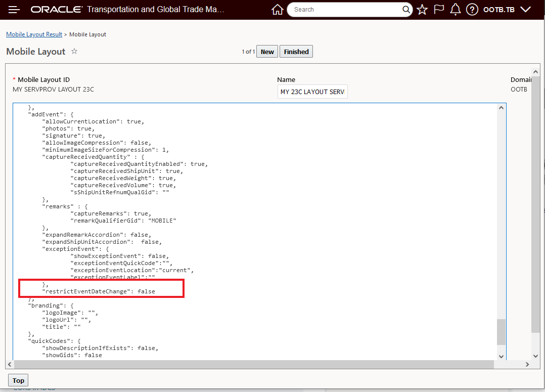Click the "sShipUnitRefnumQualGid" line

point(119,192)
